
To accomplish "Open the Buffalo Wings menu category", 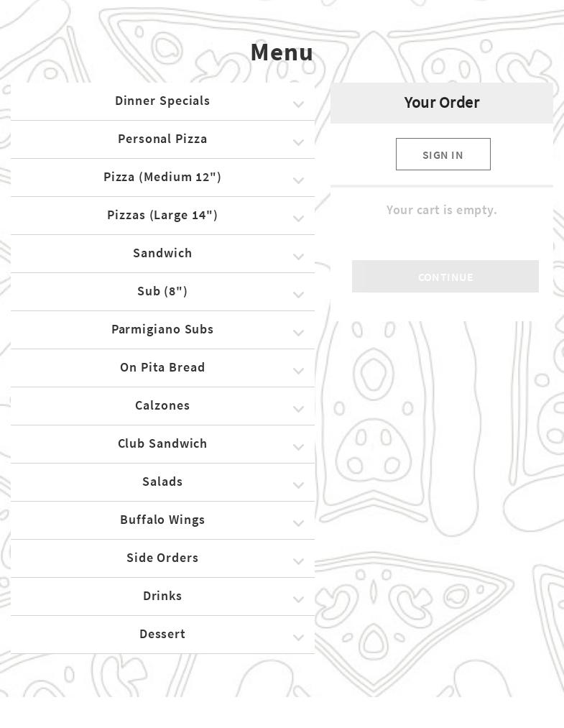I will coord(162,520).
